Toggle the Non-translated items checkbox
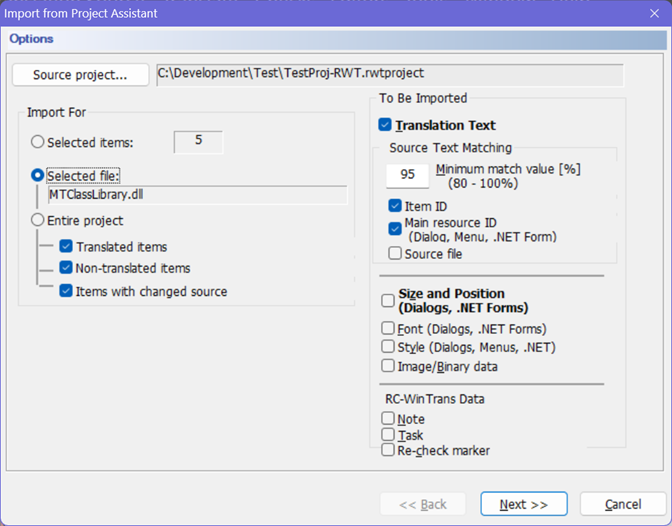672x526 pixels. [66, 268]
